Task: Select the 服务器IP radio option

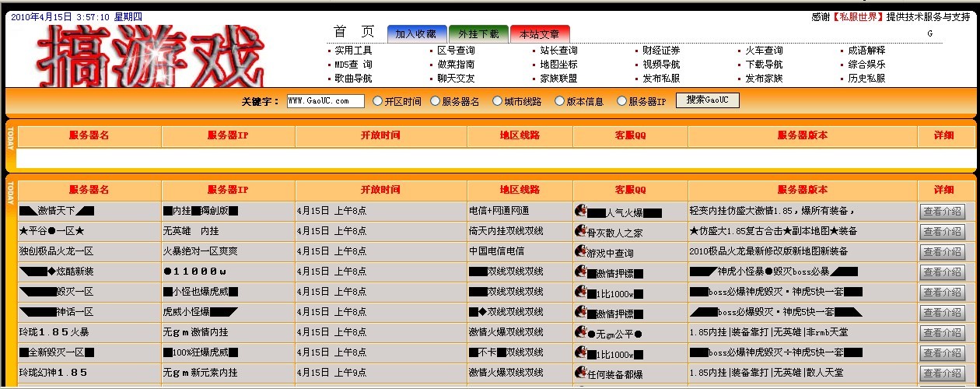Action: click(621, 101)
